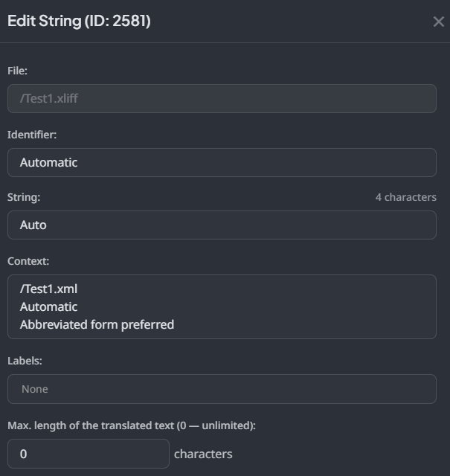Click the 'File:' field label
This screenshot has height=476, width=450.
[17, 71]
